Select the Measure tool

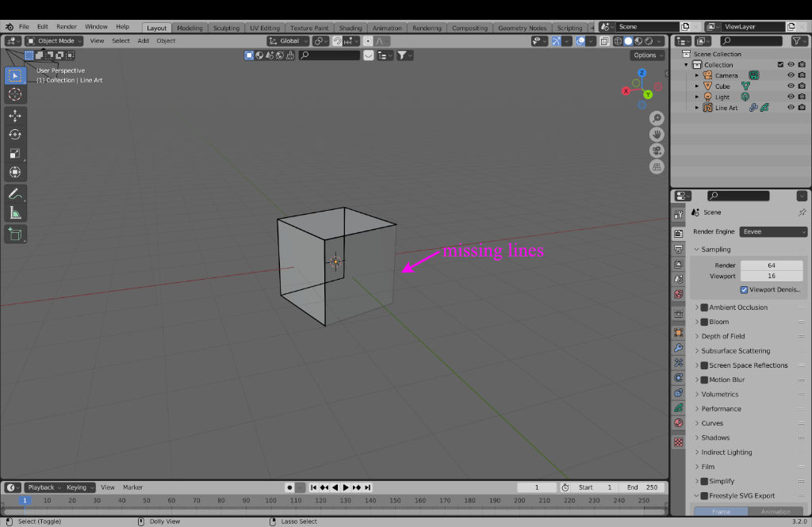pos(15,212)
